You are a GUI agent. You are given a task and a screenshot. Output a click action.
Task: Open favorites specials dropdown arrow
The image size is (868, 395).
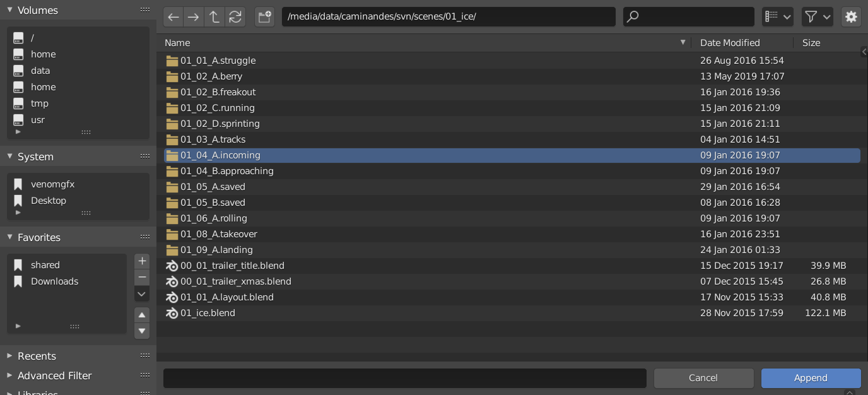pyautogui.click(x=142, y=294)
